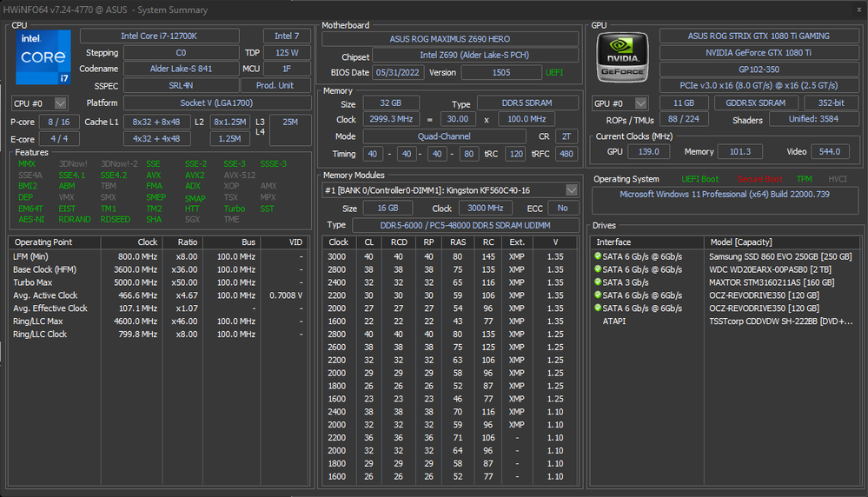868x497 pixels.
Task: Click the PCIe v3.0 x16 bus field
Action: tap(759, 85)
